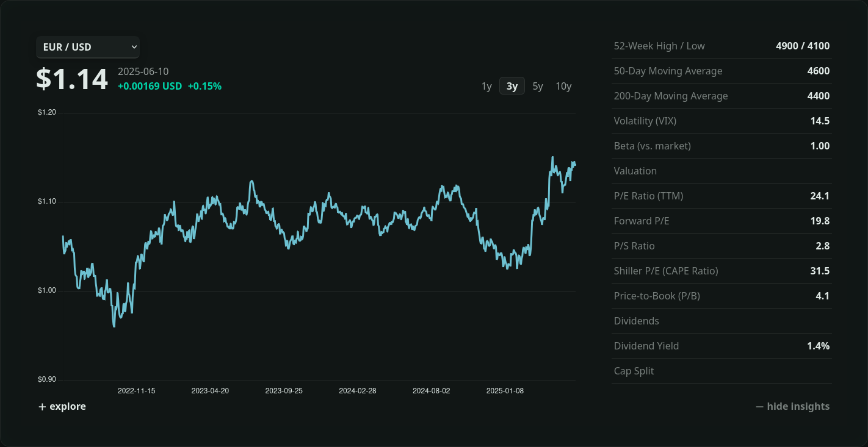Switch to the 3y time range
The image size is (868, 447).
pyautogui.click(x=512, y=86)
